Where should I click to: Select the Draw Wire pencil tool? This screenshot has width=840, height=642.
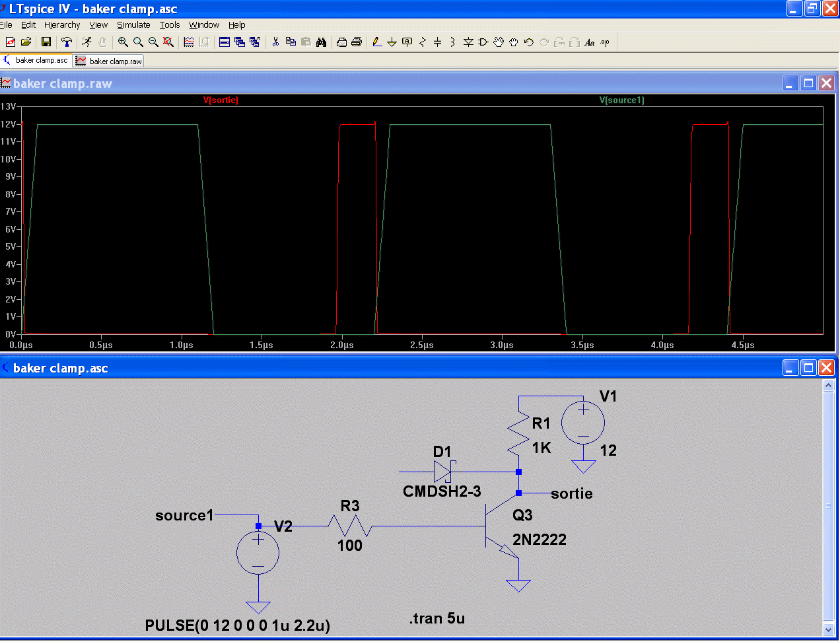pyautogui.click(x=376, y=42)
